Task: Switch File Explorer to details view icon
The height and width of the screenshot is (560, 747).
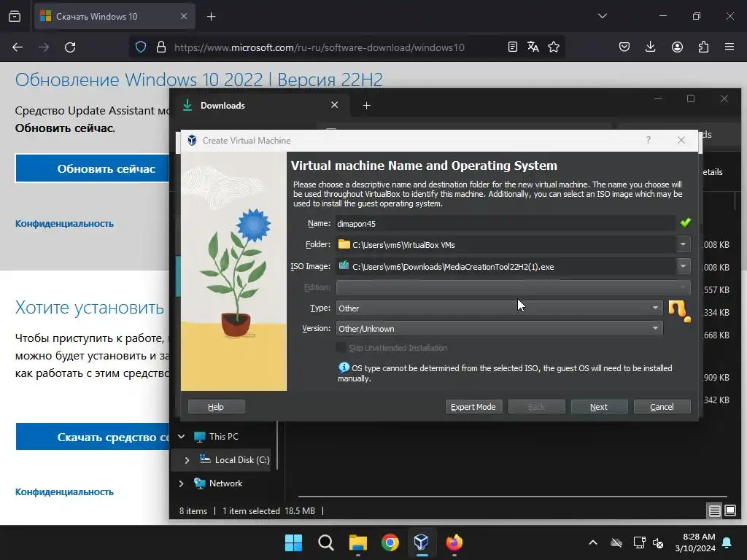Action: click(x=714, y=511)
